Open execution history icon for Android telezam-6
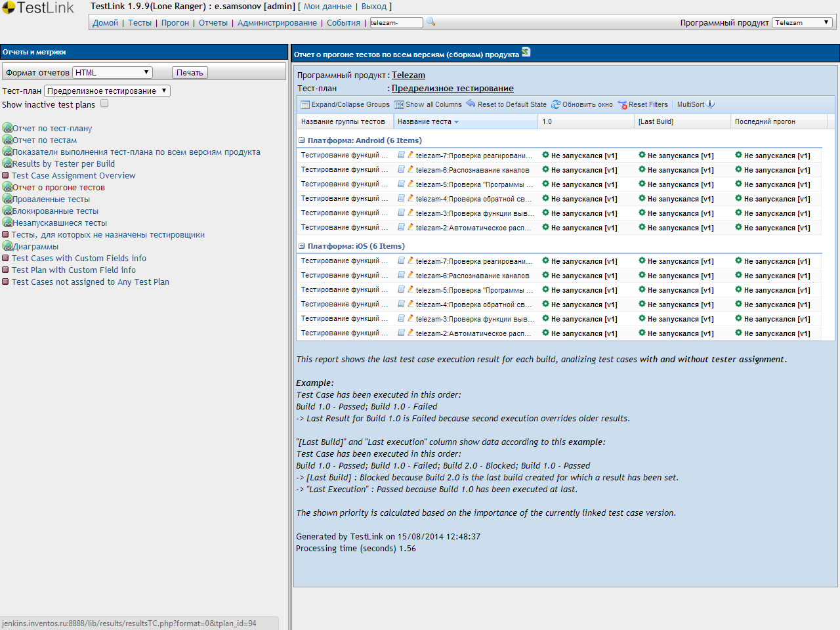 click(x=401, y=169)
